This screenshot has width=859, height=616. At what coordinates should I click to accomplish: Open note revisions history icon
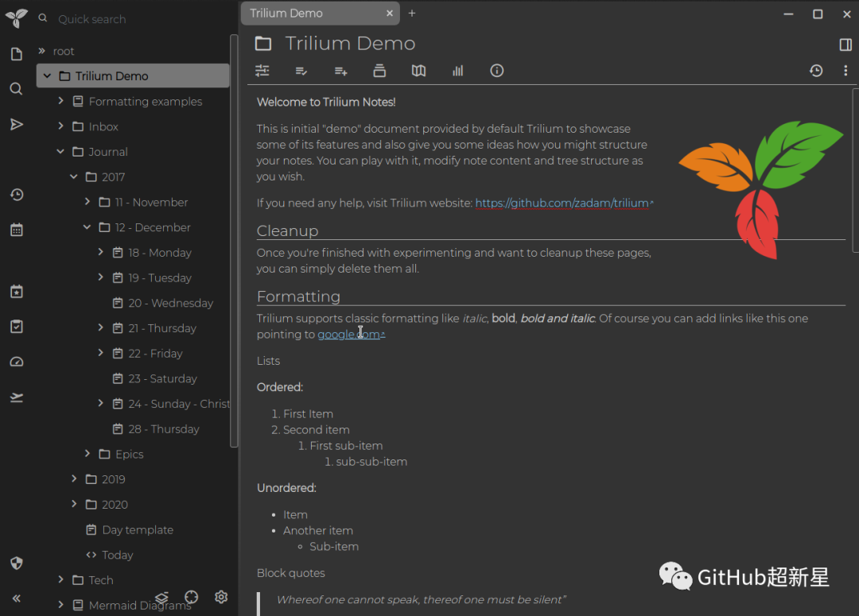[816, 71]
